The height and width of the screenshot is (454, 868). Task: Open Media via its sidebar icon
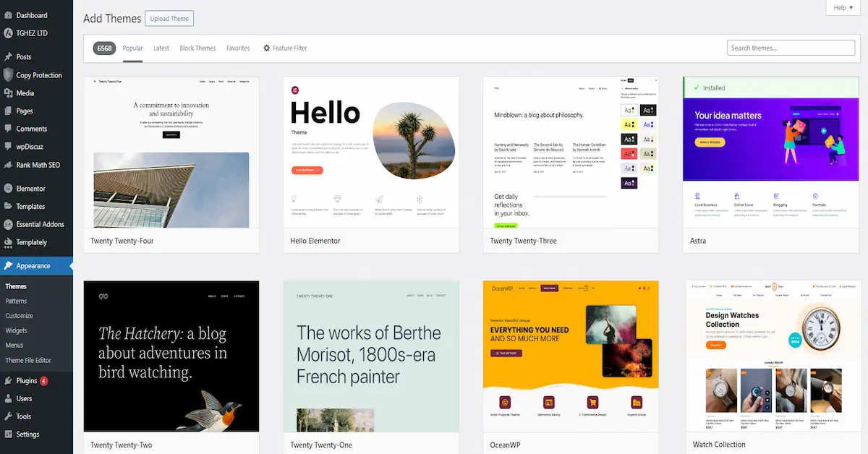(8, 93)
